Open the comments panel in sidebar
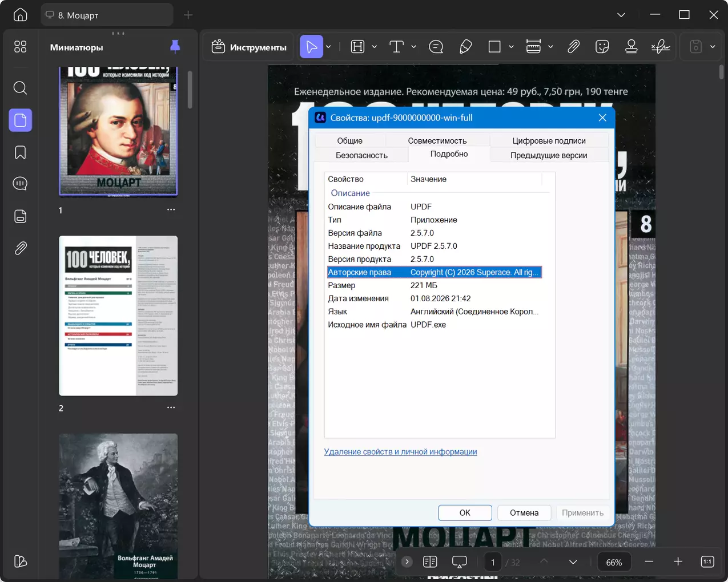The width and height of the screenshot is (728, 582). click(x=21, y=184)
